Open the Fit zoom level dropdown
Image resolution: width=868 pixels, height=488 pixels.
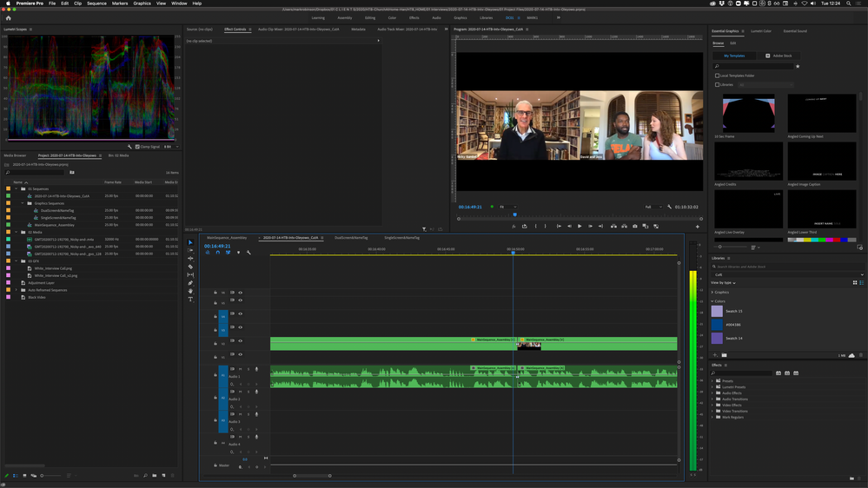pyautogui.click(x=508, y=207)
